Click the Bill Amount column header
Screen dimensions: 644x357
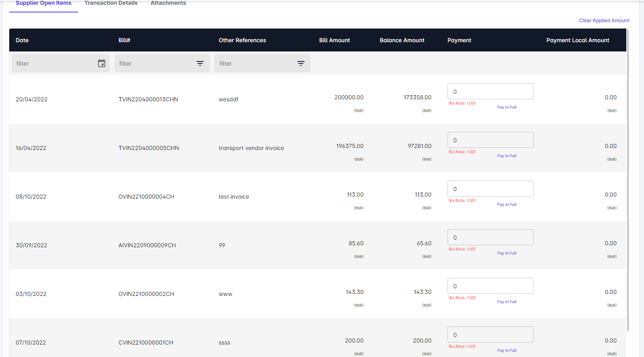(334, 40)
